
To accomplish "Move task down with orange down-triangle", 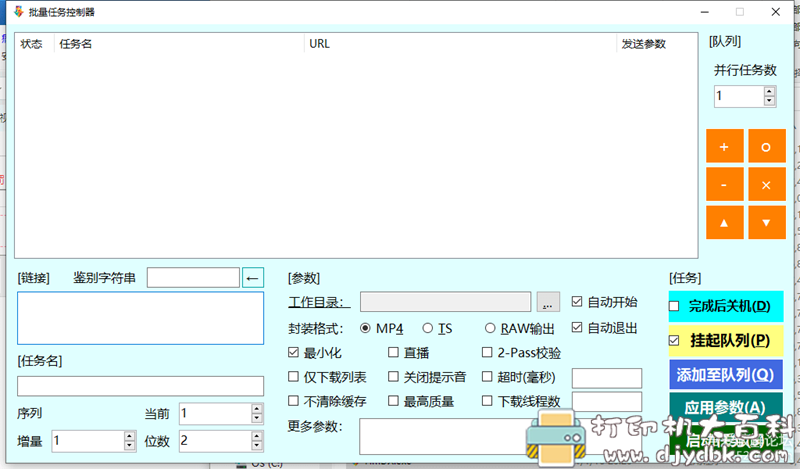I will pos(766,223).
